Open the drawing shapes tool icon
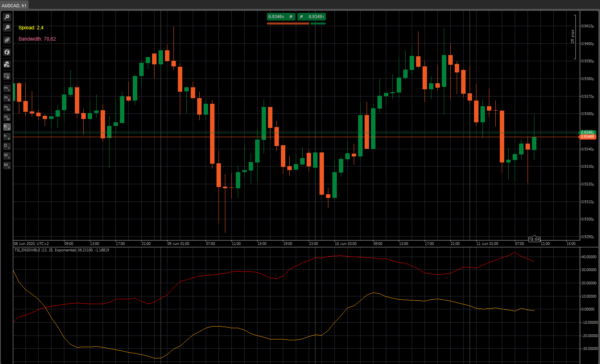The height and width of the screenshot is (364, 600). tap(7, 64)
